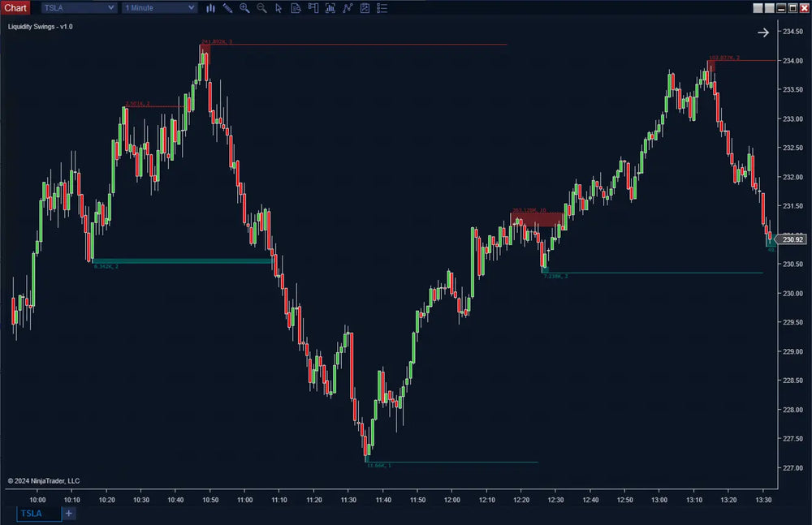
Task: Open the chart properties toolbar icon
Action: pos(364,8)
